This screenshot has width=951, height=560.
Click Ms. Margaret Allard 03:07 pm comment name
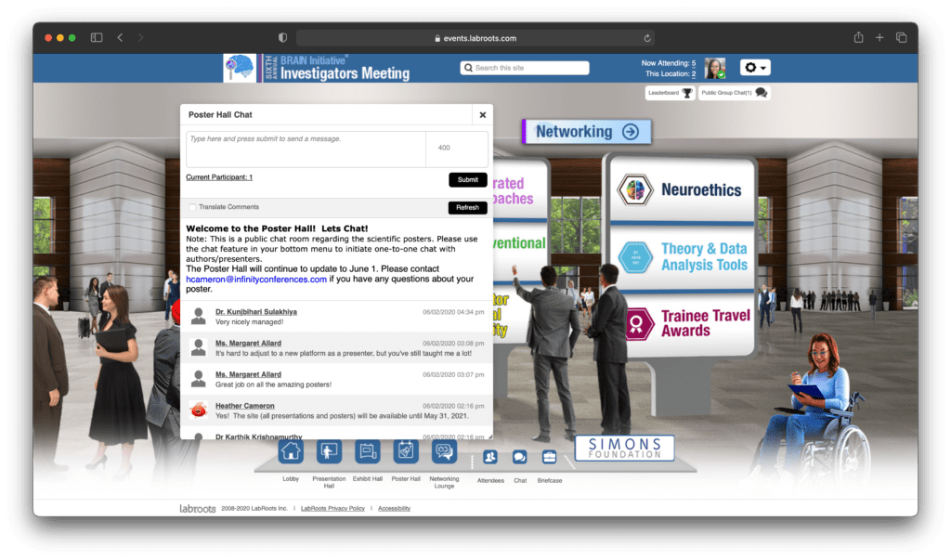pyautogui.click(x=248, y=374)
